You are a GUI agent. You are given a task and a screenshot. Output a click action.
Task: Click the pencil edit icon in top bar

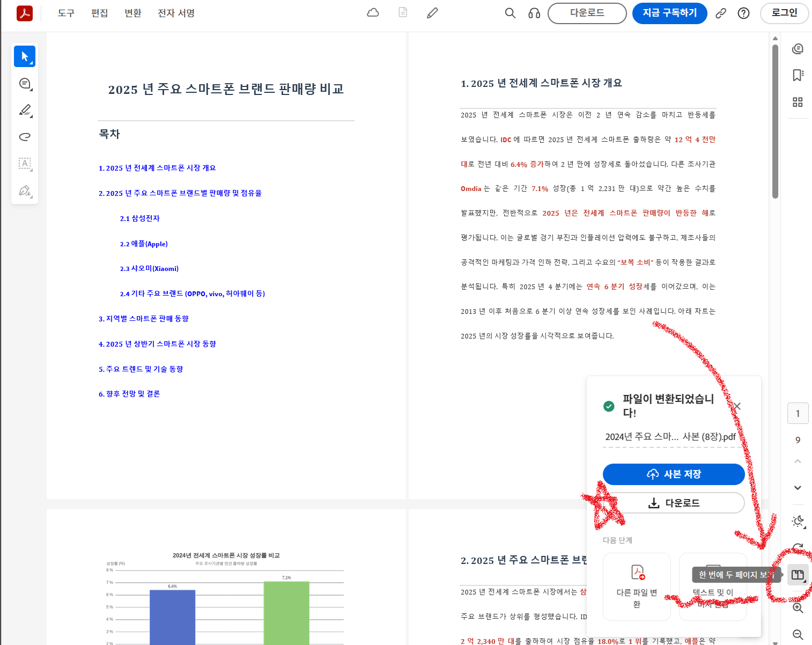click(432, 13)
